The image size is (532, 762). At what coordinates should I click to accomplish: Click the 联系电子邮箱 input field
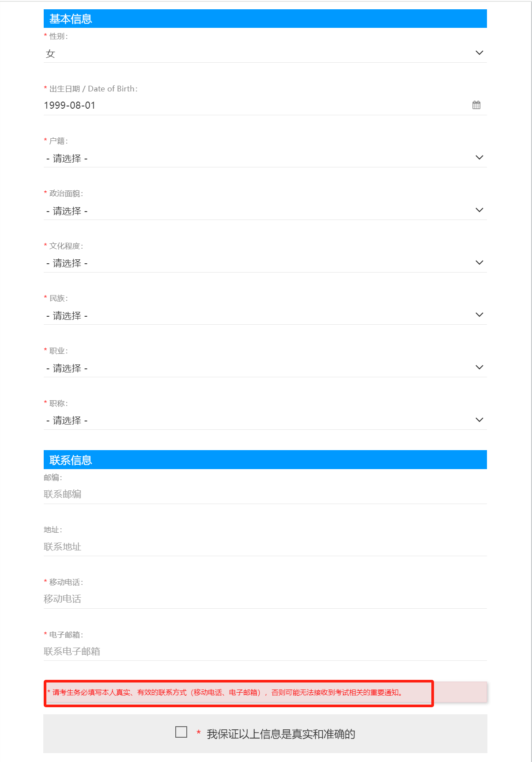pos(265,651)
